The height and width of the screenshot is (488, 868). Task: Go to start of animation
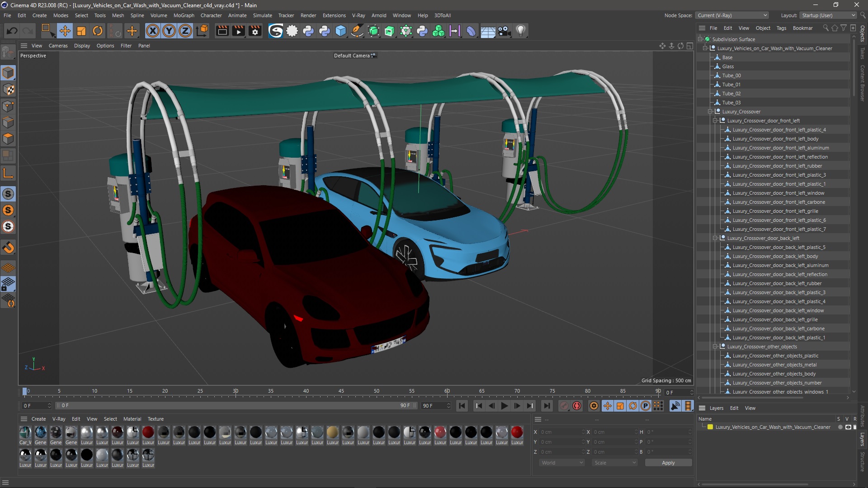click(x=462, y=406)
